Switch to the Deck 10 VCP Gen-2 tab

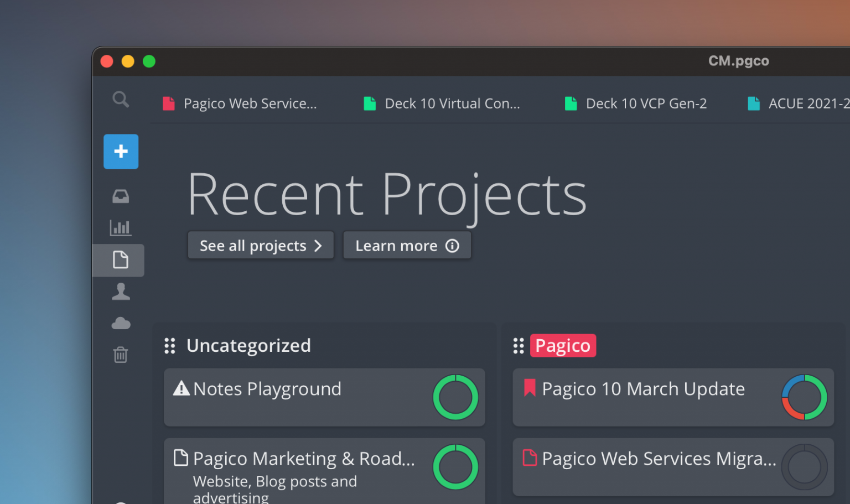(636, 103)
